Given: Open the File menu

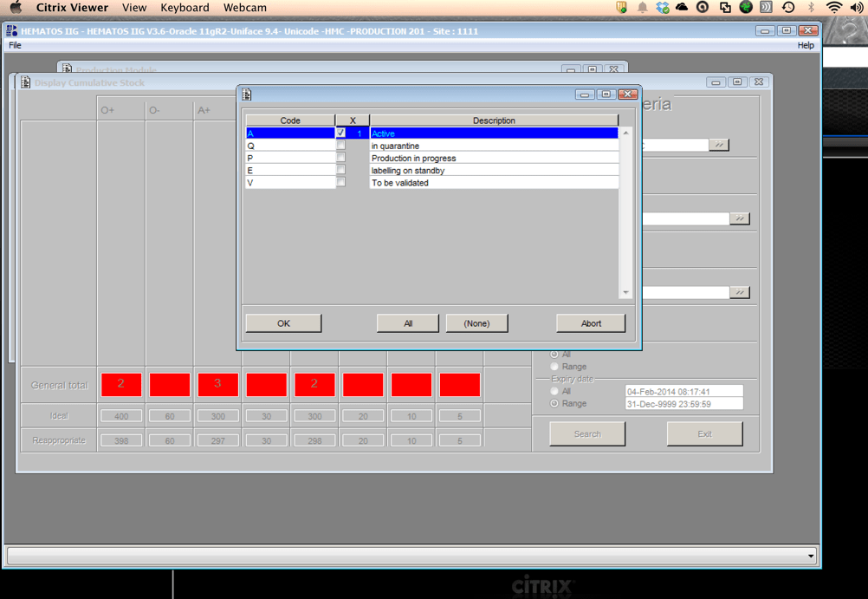Looking at the screenshot, I should [15, 45].
